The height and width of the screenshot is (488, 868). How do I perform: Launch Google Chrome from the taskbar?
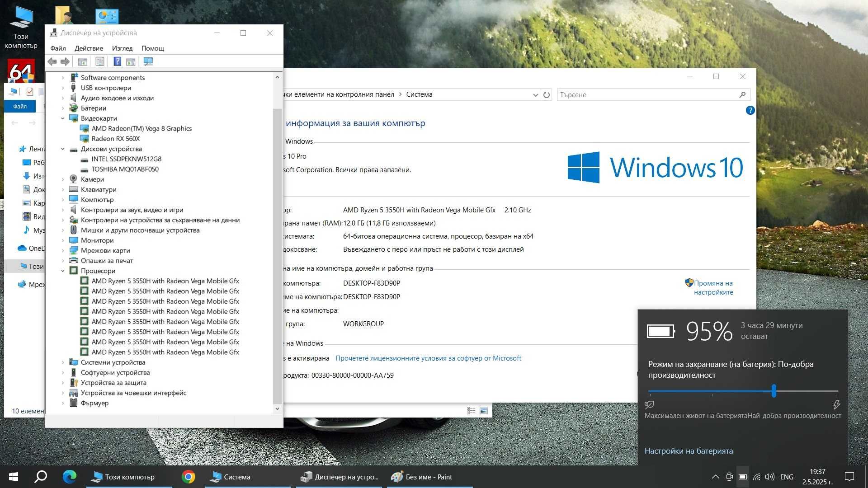click(189, 477)
